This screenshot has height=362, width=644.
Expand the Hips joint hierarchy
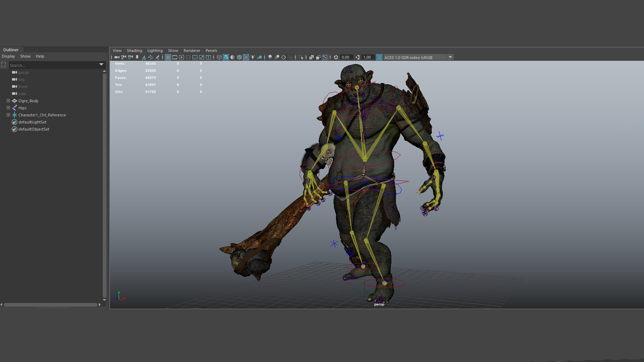(x=8, y=108)
